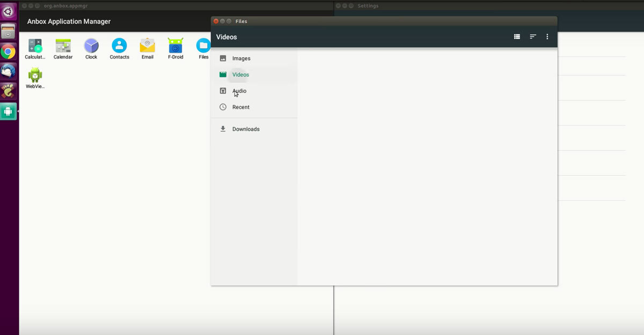Open the Clock app
This screenshot has width=644, height=335.
click(91, 46)
